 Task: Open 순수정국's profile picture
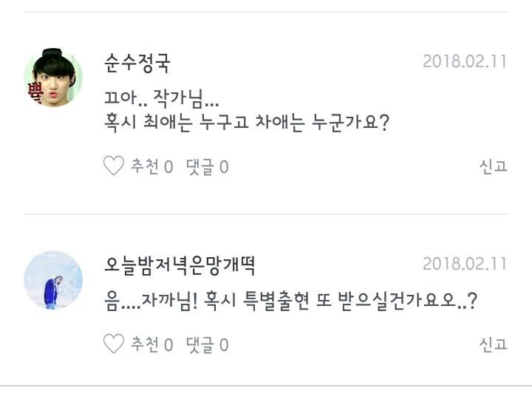pyautogui.click(x=53, y=78)
